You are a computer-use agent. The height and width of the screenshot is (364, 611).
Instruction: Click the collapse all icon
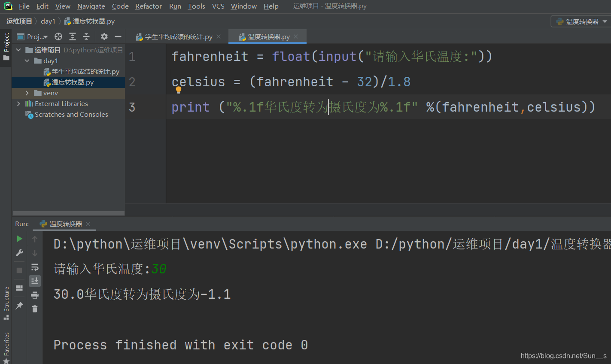pyautogui.click(x=86, y=36)
